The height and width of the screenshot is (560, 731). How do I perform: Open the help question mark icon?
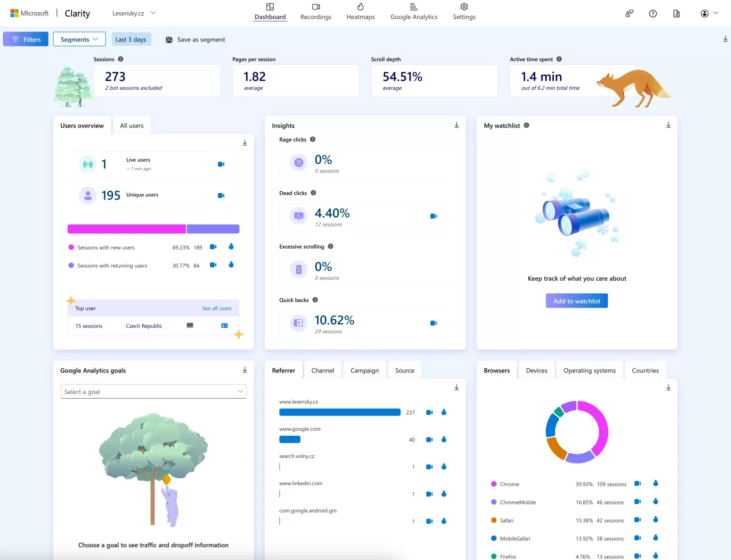(x=653, y=14)
